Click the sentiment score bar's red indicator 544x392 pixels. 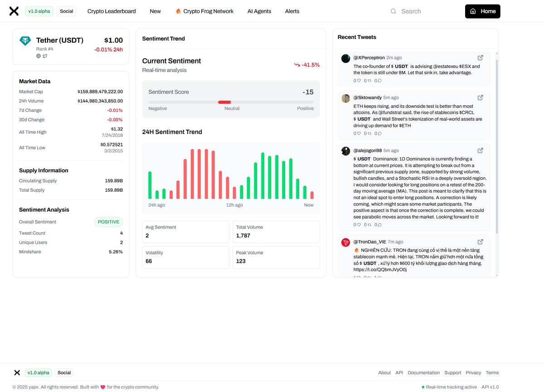tap(224, 102)
